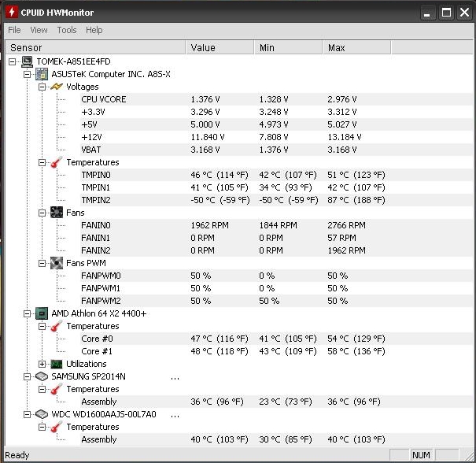Collapse the CPU Temperatures group
Viewport: 476px width, 463px height.
pyautogui.click(x=42, y=326)
